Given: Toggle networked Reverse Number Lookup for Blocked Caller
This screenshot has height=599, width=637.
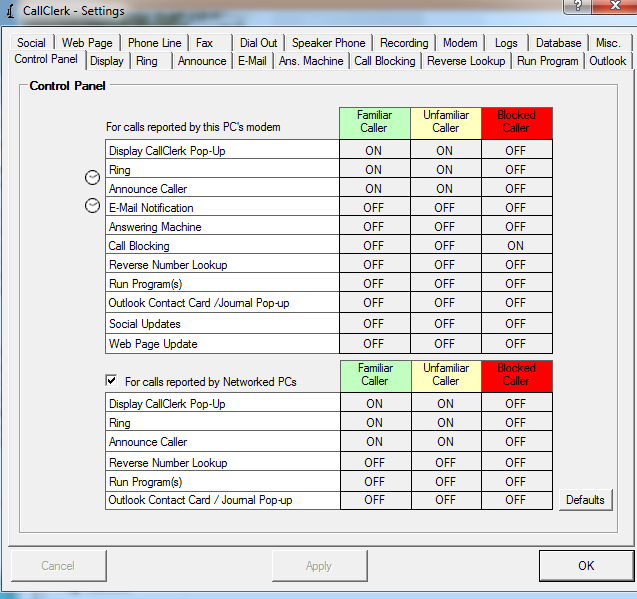Looking at the screenshot, I should pyautogui.click(x=516, y=462).
